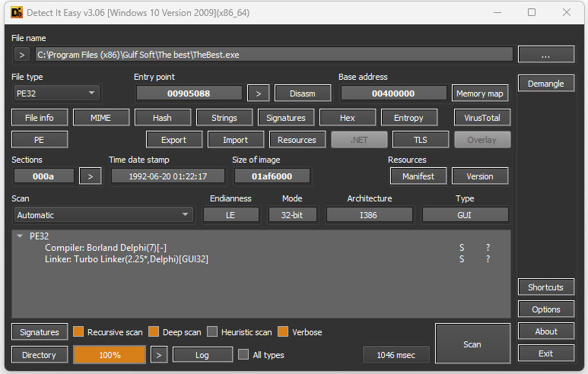Image resolution: width=588 pixels, height=374 pixels.
Task: Click the ? marker on the Linker row
Action: [488, 259]
